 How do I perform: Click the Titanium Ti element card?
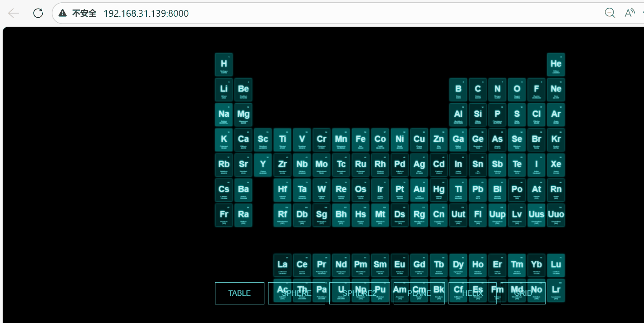pos(283,140)
